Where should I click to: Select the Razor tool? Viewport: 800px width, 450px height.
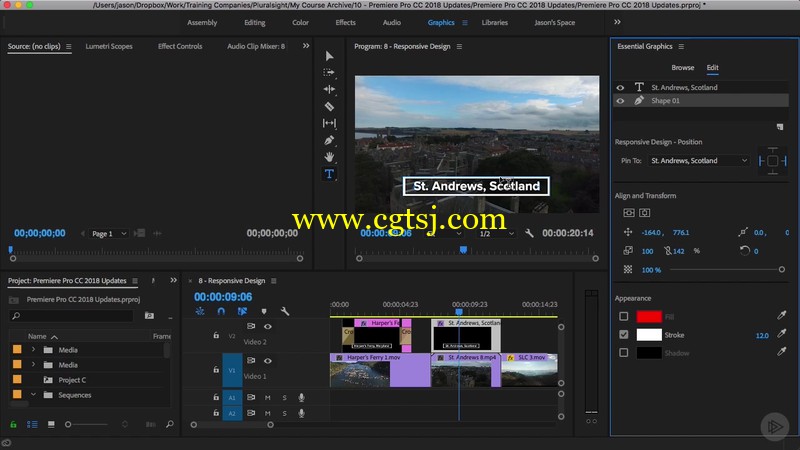coord(329,106)
